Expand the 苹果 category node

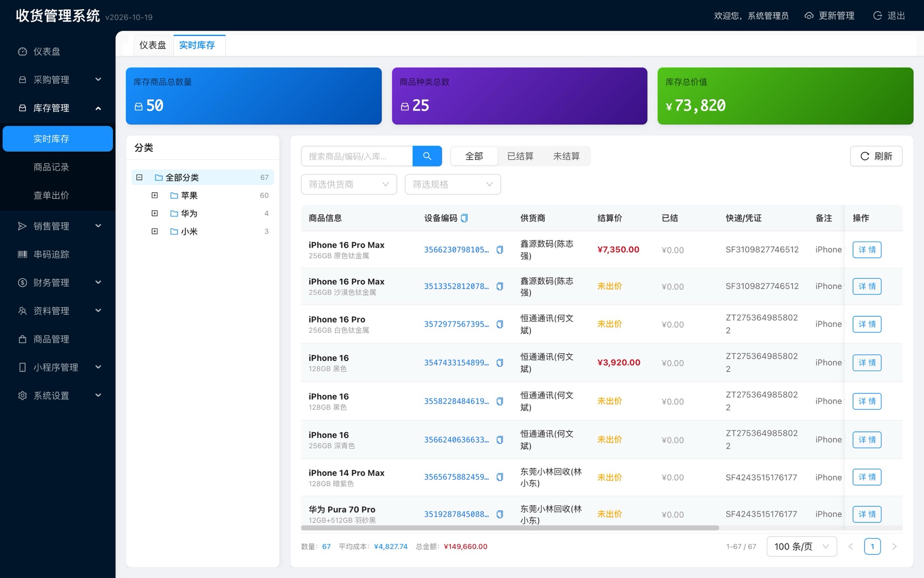coord(155,196)
